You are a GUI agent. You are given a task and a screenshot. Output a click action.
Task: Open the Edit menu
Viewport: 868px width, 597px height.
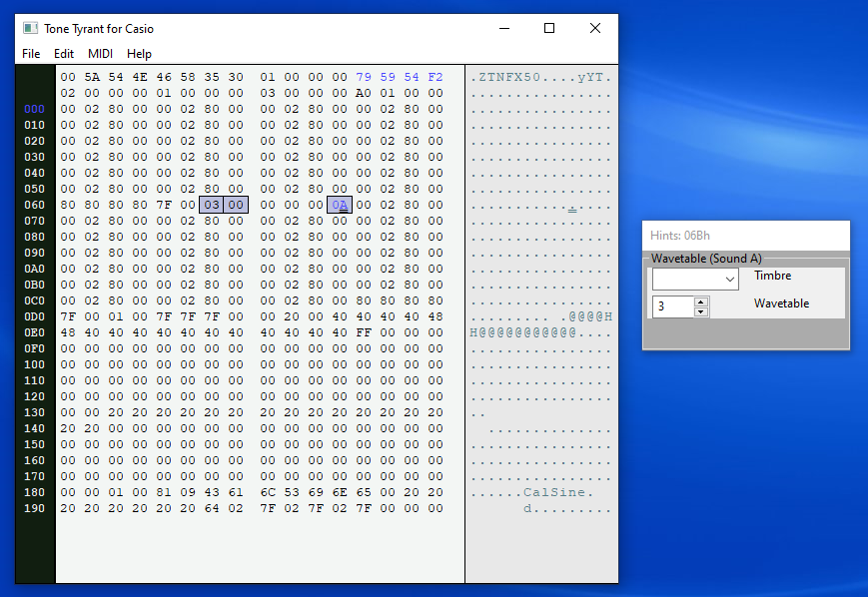[64, 54]
